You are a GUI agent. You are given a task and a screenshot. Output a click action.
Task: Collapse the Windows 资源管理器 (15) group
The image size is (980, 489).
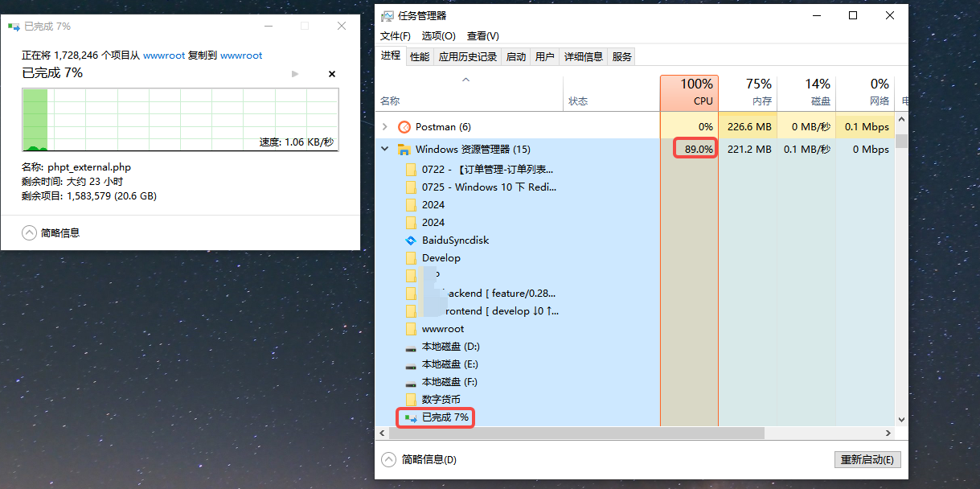coord(384,150)
